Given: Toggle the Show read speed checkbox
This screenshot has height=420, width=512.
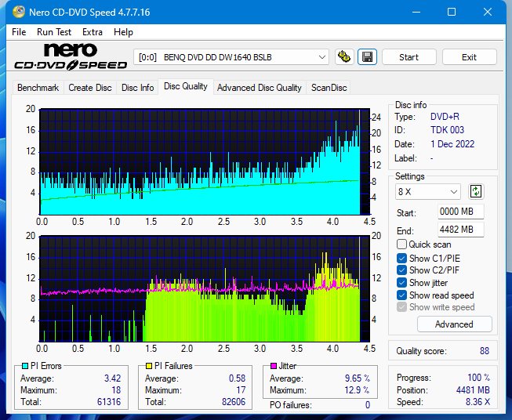Looking at the screenshot, I should point(401,295).
